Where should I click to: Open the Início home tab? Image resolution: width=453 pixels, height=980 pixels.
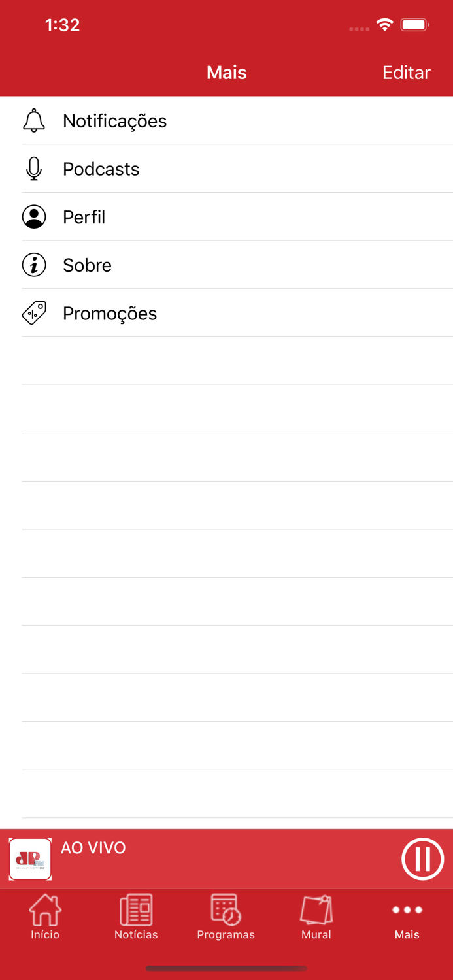tap(45, 917)
